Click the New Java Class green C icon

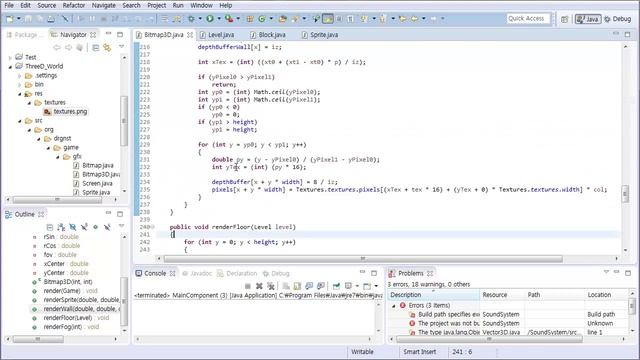click(262, 19)
